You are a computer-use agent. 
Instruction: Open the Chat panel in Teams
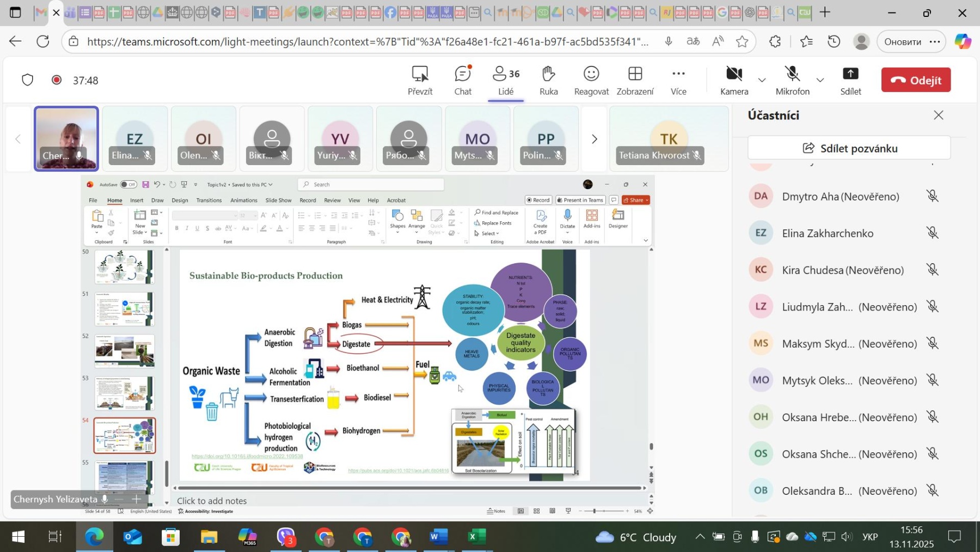point(463,80)
